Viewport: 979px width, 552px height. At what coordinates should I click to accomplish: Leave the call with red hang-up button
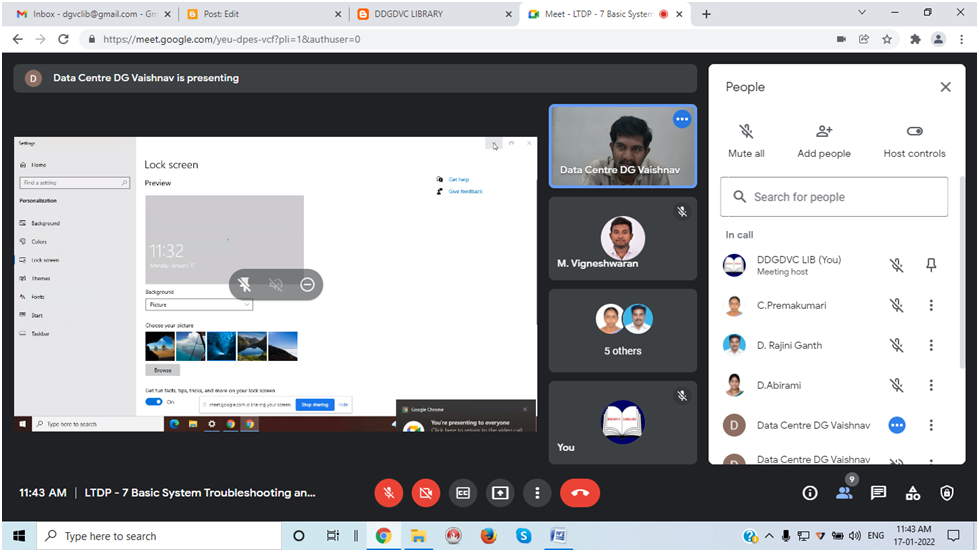tap(580, 493)
